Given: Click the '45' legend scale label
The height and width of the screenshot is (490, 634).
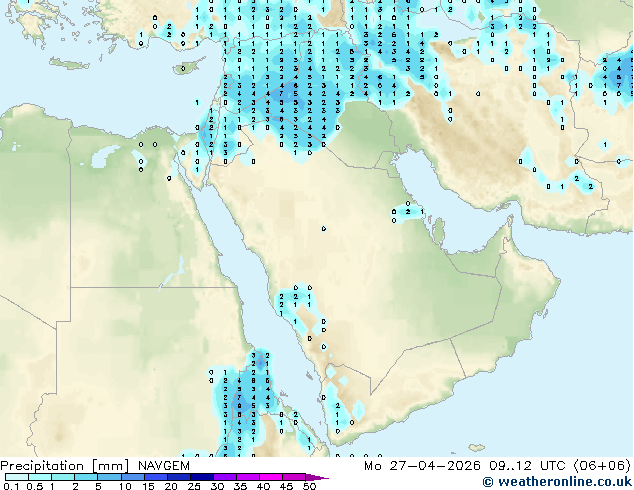Looking at the screenshot, I should [286, 486].
